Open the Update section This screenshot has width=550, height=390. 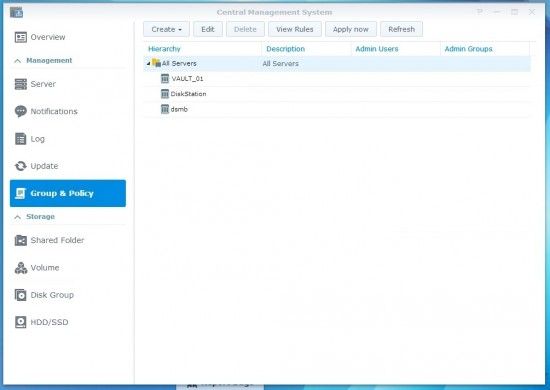click(68, 166)
